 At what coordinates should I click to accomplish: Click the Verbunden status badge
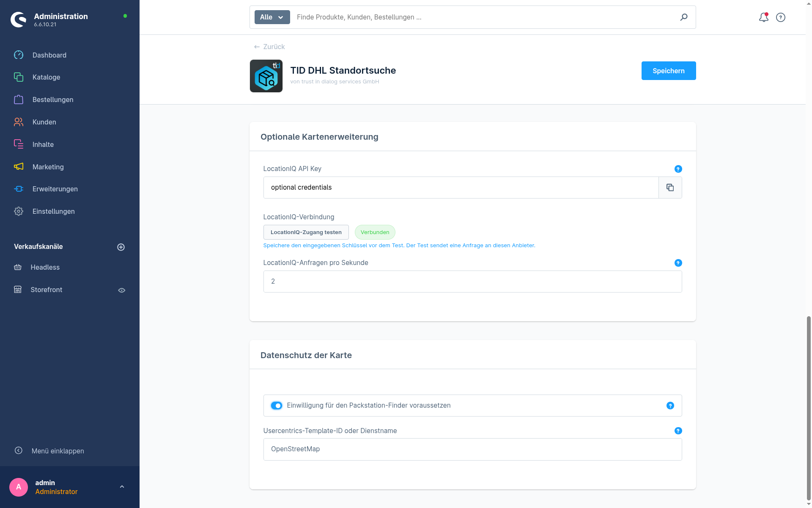click(375, 232)
